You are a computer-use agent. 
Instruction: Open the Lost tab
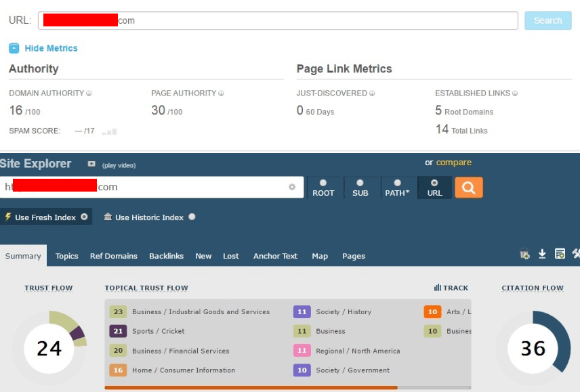pos(231,256)
